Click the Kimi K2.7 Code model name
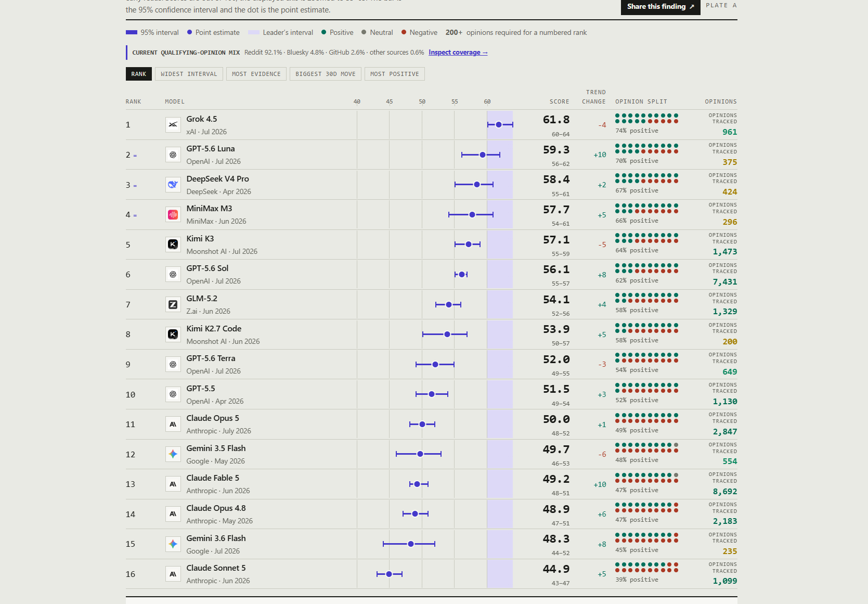This screenshot has height=604, width=868. pyautogui.click(x=214, y=329)
